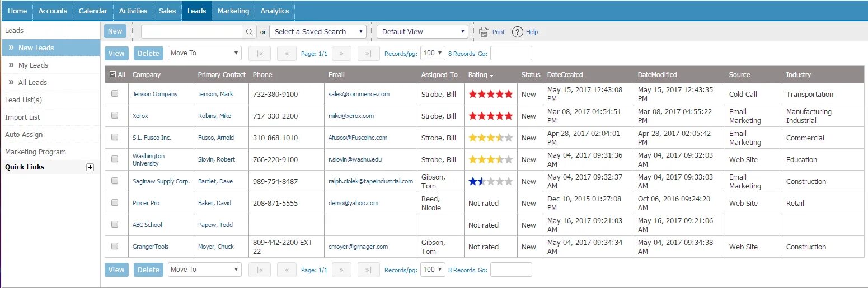Open top Records/pg dropdown
This screenshot has width=868, height=288.
pyautogui.click(x=433, y=53)
